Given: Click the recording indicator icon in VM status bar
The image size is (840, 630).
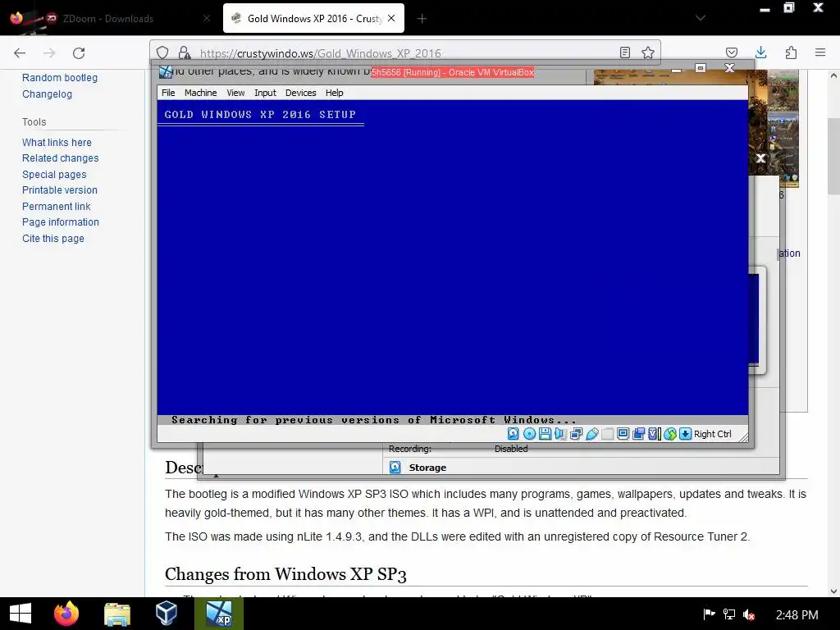Looking at the screenshot, I should pyautogui.click(x=638, y=434).
